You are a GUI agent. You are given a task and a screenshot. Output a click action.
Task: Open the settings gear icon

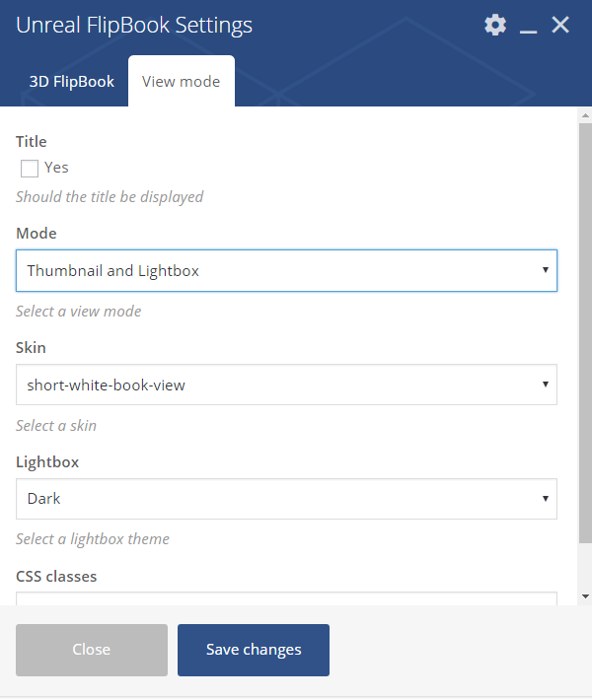[x=495, y=25]
